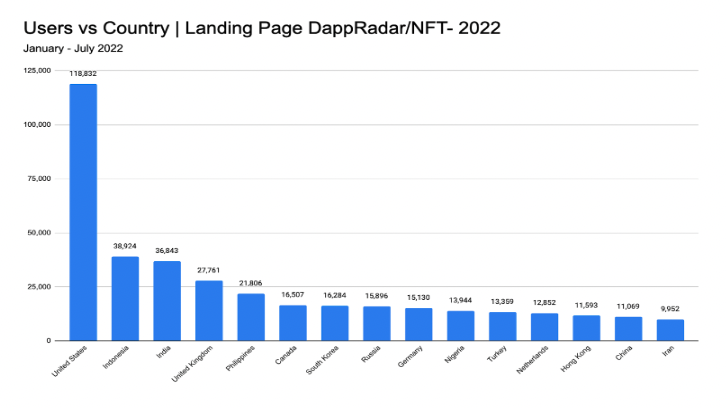The image size is (726, 408).
Task: Click the data label 13,359
Action: [502, 301]
